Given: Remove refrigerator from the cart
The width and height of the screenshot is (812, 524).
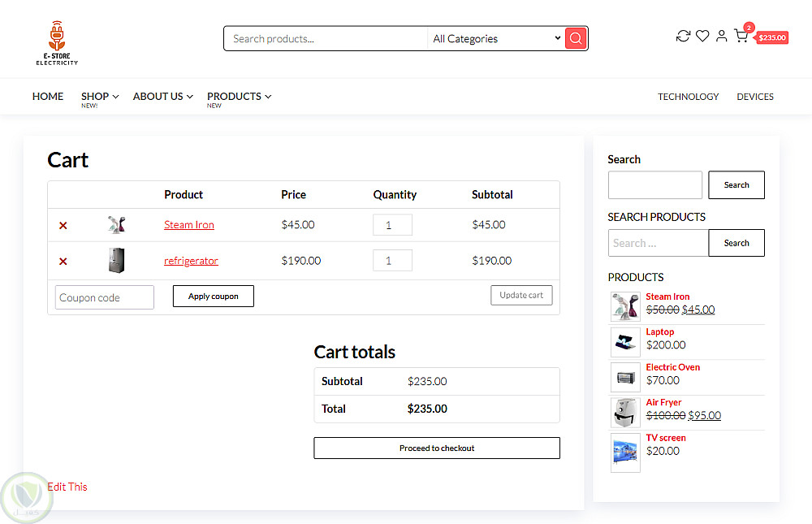Looking at the screenshot, I should coord(63,262).
